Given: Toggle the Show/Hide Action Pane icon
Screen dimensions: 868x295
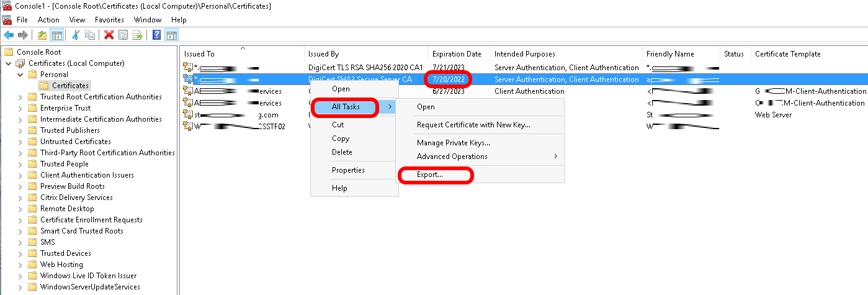Looking at the screenshot, I should click(x=171, y=35).
